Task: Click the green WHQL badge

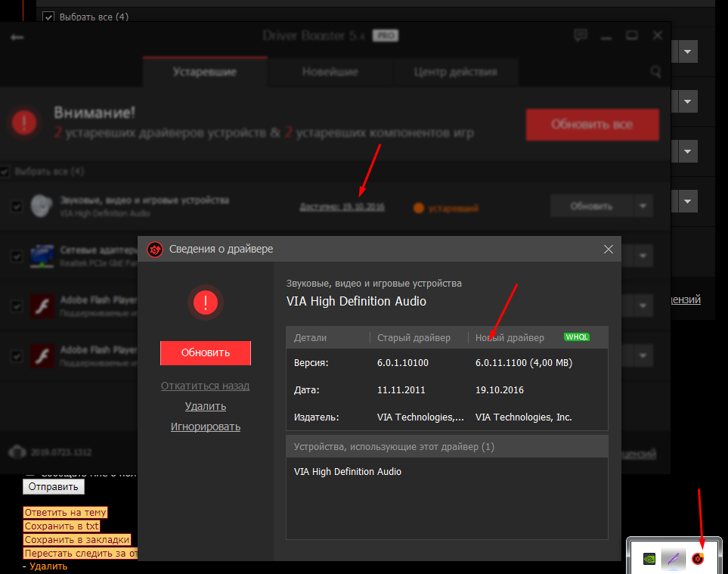Action: click(x=577, y=337)
